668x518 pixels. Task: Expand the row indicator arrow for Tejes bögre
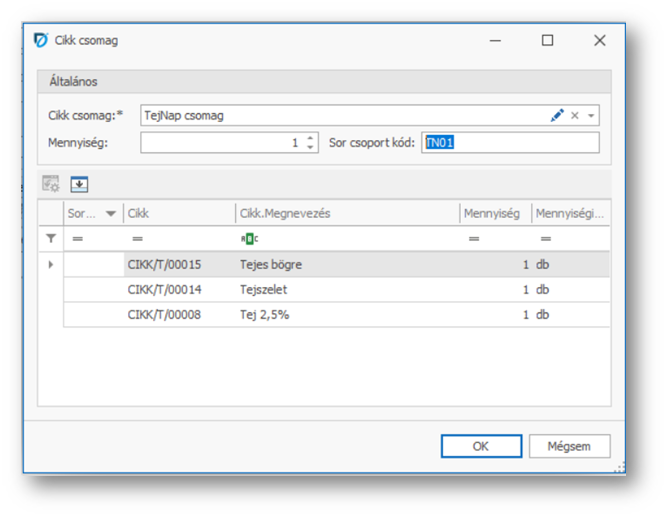(51, 264)
